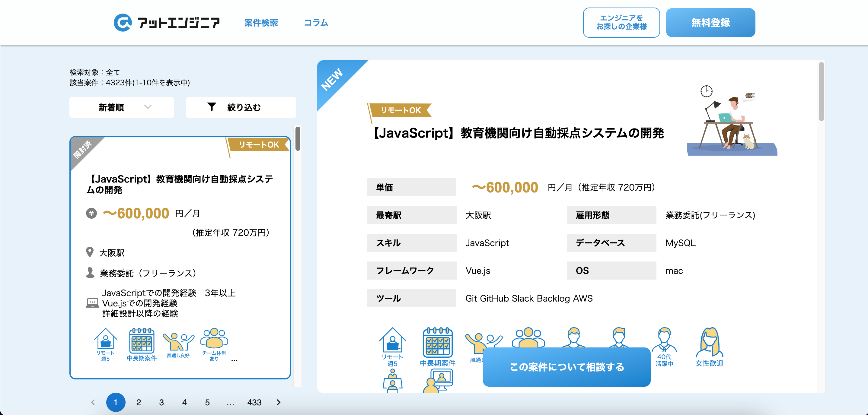Viewport: 868px width, 415px height.
Task: Click the チーム体制あり group icon in job card
Action: coord(214,338)
